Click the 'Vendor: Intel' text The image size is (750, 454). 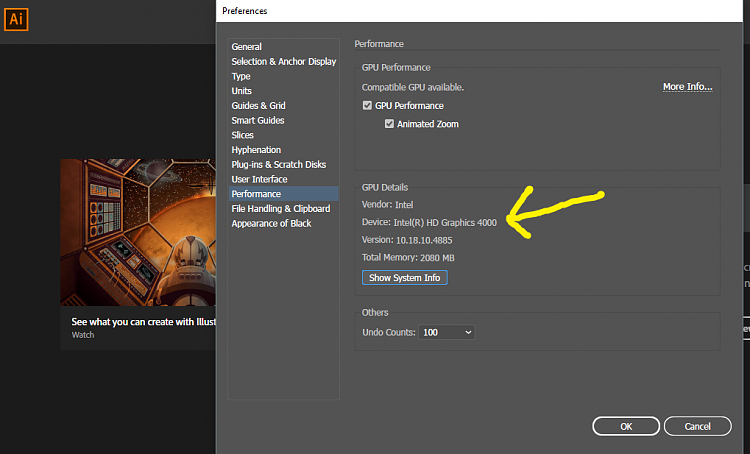tap(387, 205)
